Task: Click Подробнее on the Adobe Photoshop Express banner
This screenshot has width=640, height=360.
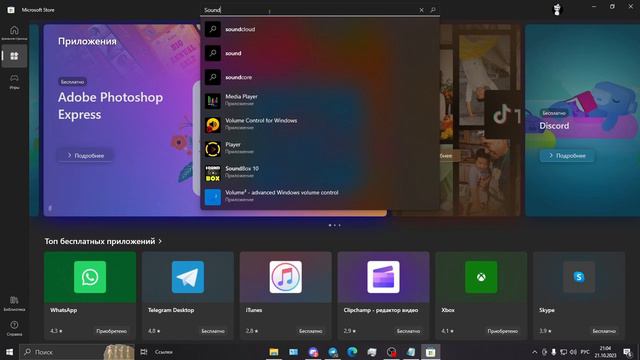Action: coord(85,156)
